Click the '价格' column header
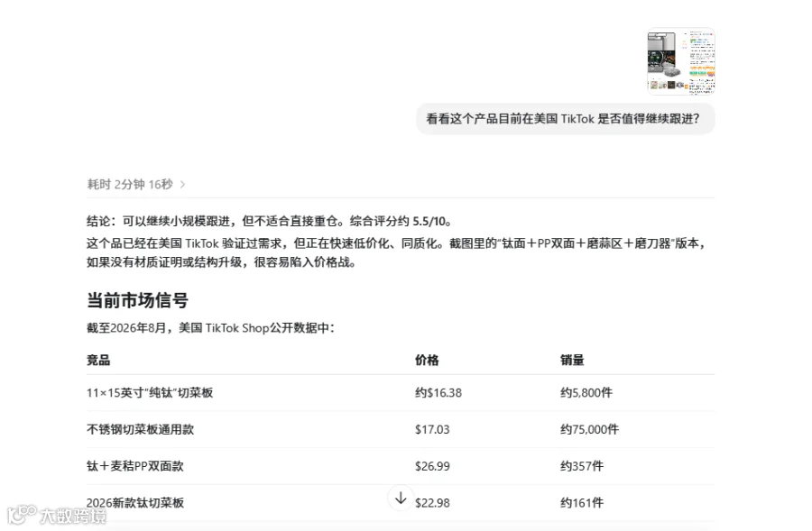This screenshot has height=531, width=812. click(427, 360)
